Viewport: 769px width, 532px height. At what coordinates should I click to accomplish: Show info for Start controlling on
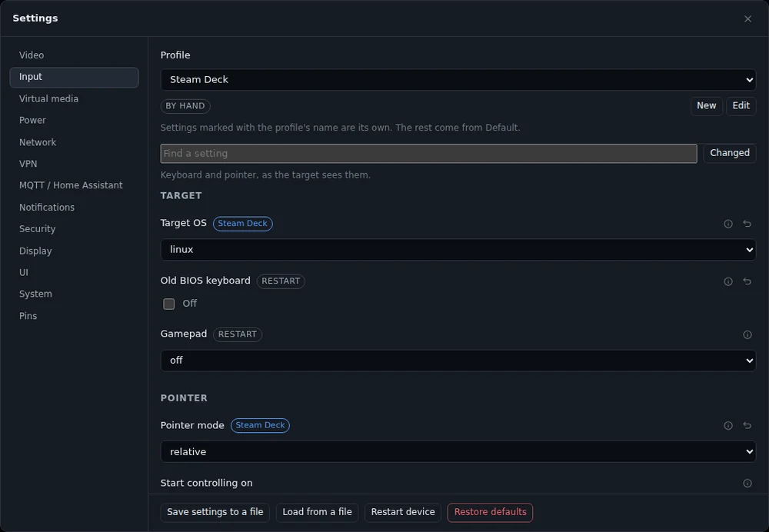747,483
